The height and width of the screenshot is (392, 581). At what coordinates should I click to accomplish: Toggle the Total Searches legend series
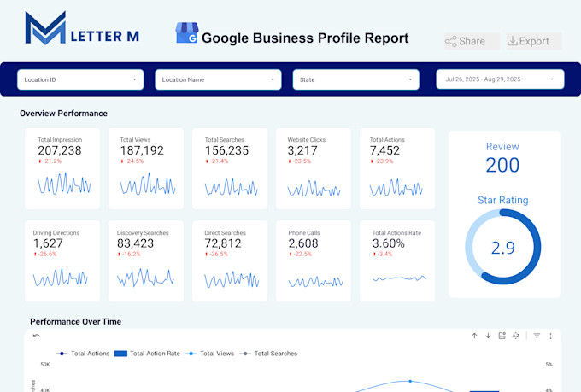(x=268, y=354)
